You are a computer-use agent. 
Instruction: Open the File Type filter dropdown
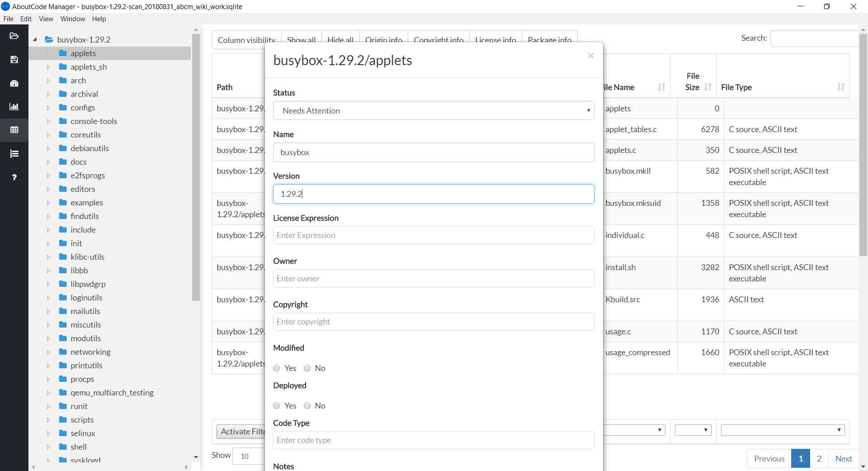(x=783, y=430)
